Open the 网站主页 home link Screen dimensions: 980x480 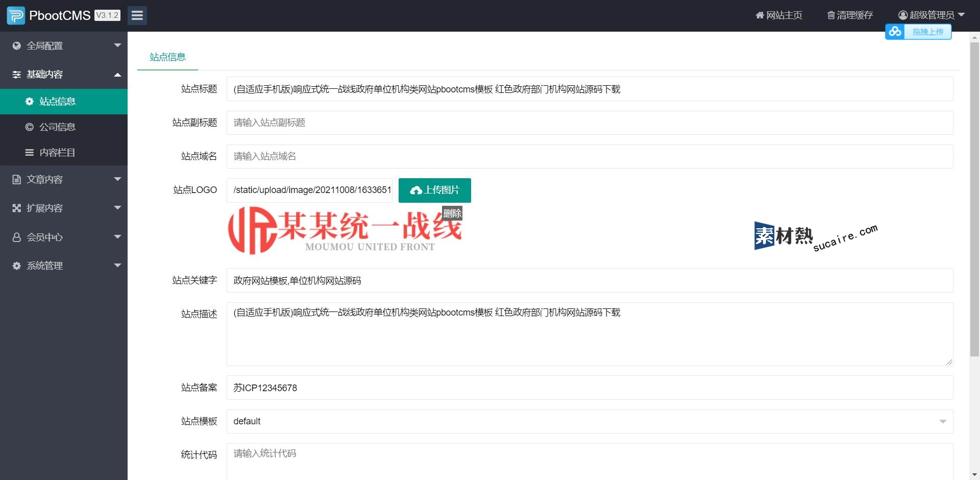[x=779, y=15]
